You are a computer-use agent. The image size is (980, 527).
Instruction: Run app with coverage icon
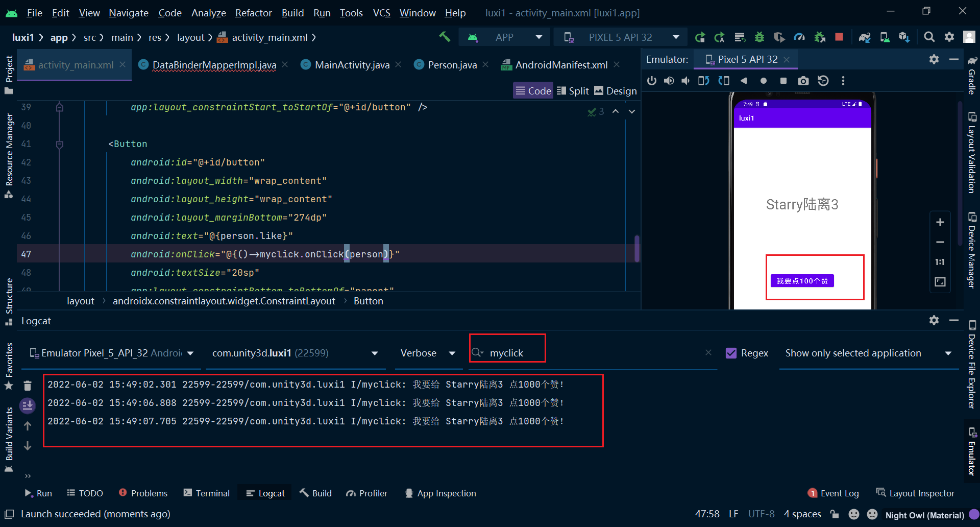coord(779,37)
